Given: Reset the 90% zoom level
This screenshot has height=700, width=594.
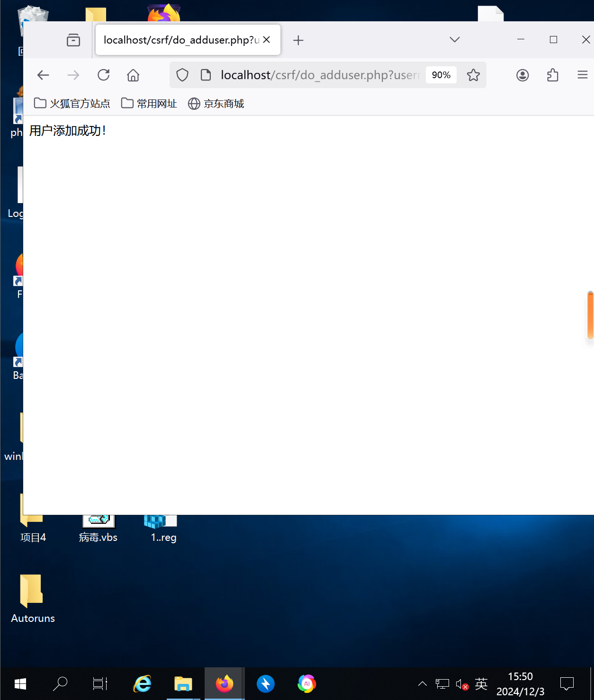Looking at the screenshot, I should [441, 75].
